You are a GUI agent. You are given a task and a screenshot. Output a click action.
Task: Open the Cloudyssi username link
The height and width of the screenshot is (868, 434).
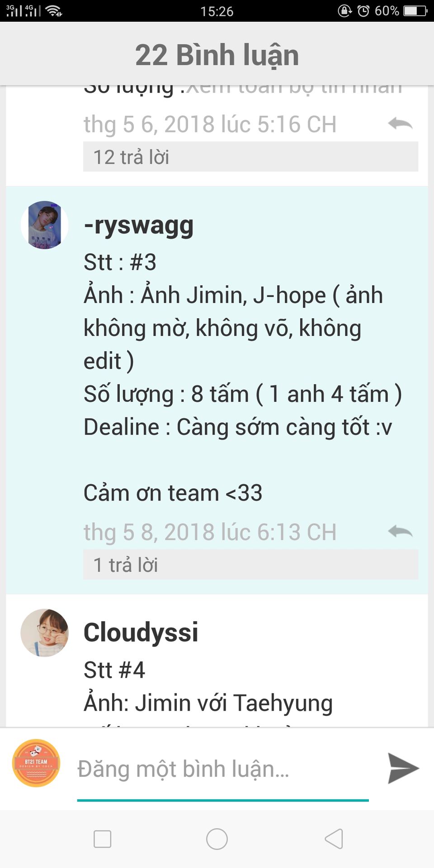pyautogui.click(x=141, y=632)
